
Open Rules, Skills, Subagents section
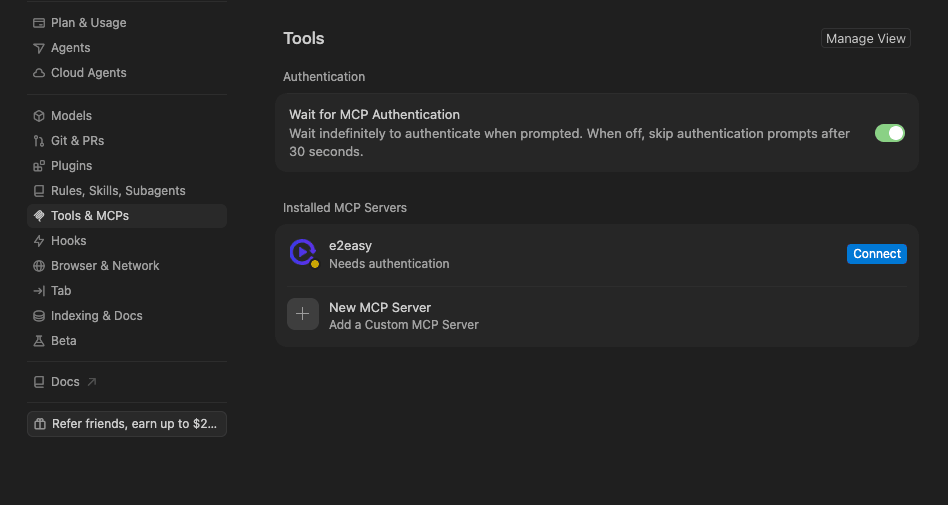(x=127, y=191)
